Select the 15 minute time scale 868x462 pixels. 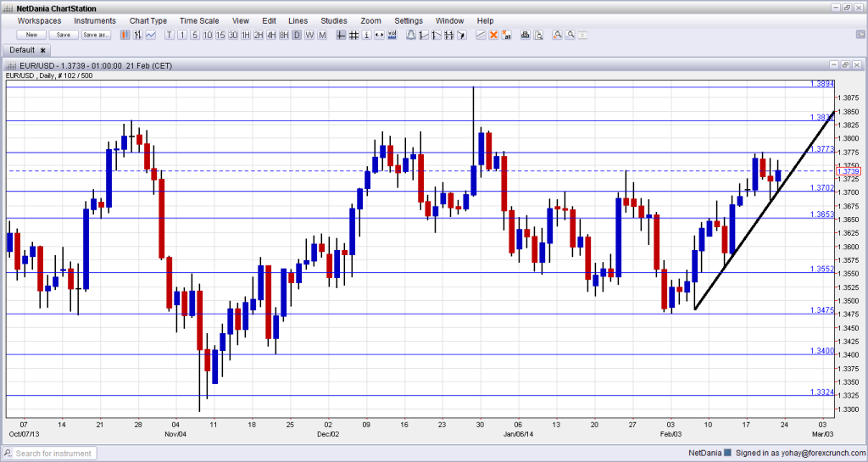(x=220, y=35)
